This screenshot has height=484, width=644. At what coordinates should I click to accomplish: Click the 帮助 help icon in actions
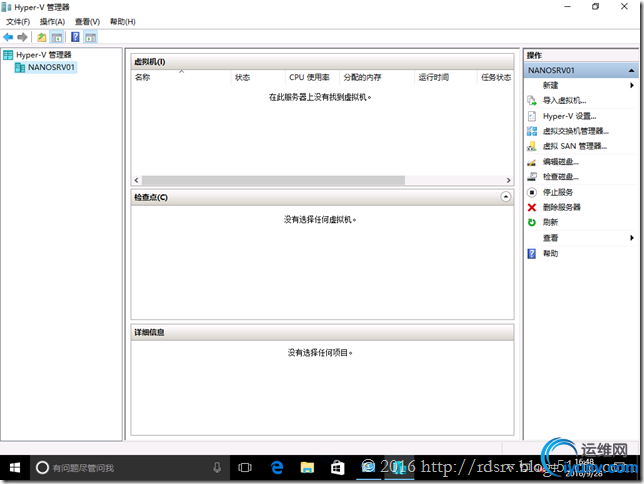click(532, 254)
